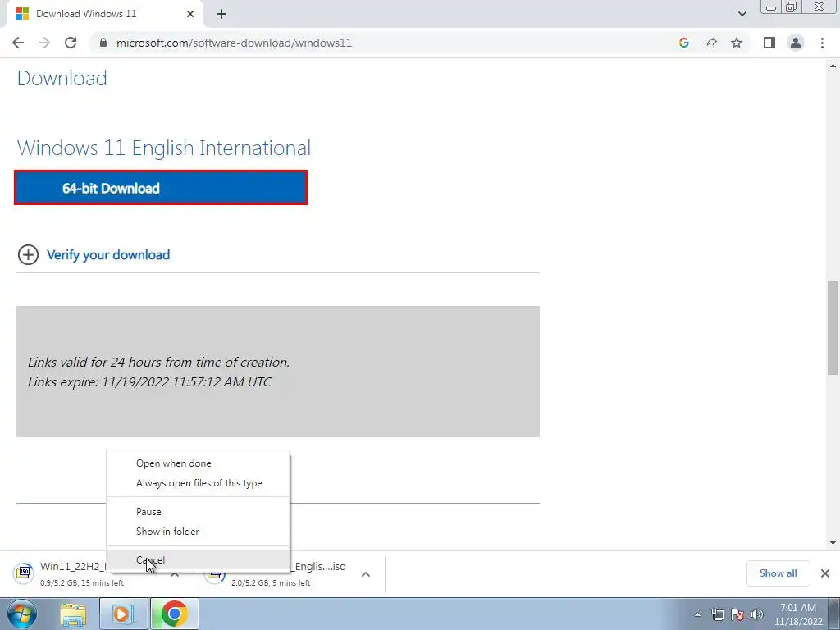The height and width of the screenshot is (630, 840).
Task: Click the share page icon
Action: point(710,43)
